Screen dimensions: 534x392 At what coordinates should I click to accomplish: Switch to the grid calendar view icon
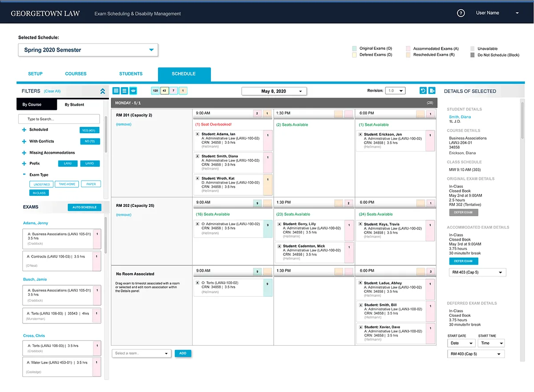(x=116, y=91)
